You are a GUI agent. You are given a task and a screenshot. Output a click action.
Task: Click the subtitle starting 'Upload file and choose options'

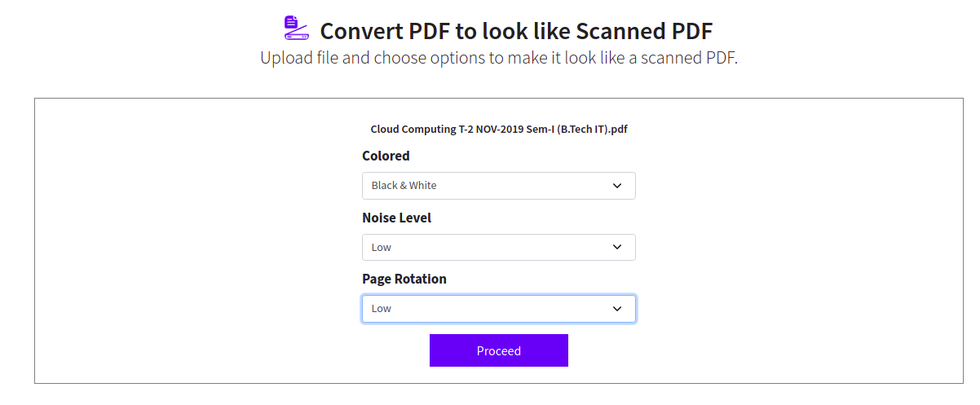click(x=498, y=59)
